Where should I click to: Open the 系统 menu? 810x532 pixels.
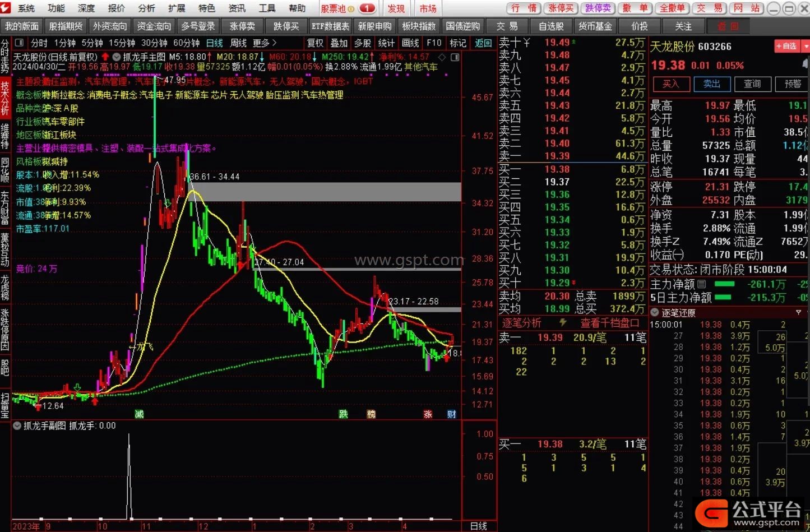(x=26, y=8)
